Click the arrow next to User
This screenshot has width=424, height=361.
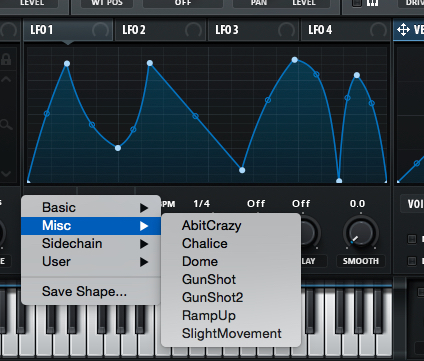pyautogui.click(x=144, y=262)
